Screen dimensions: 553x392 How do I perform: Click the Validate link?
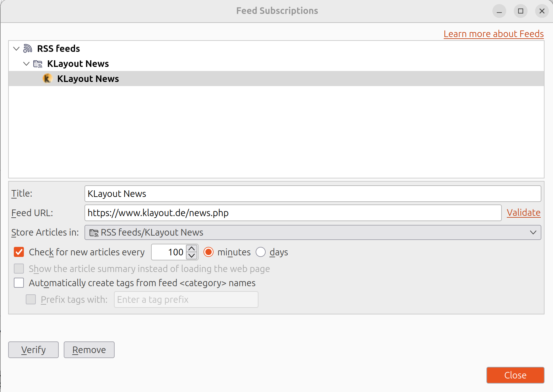(x=523, y=213)
